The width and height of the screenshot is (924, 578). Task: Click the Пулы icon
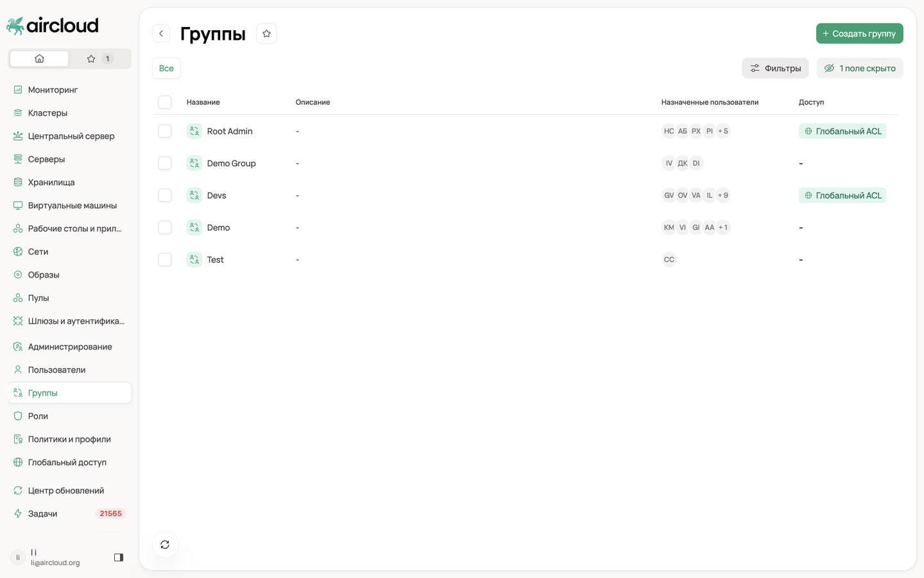click(18, 298)
